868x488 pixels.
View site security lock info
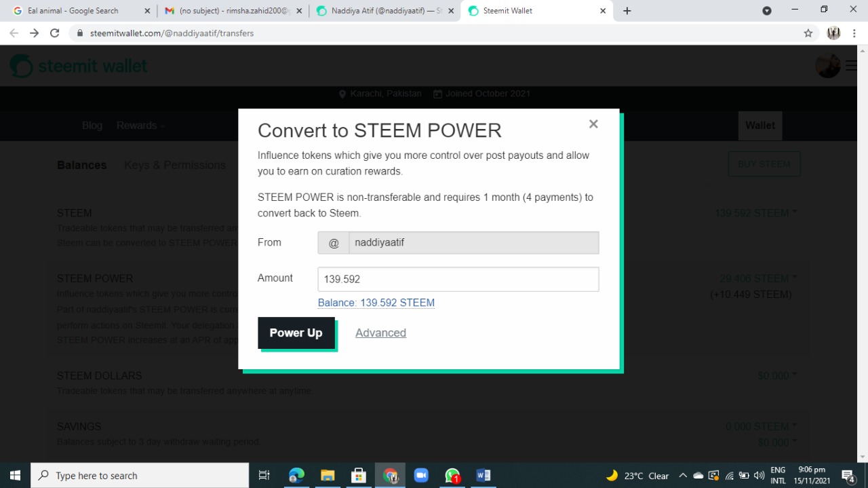pyautogui.click(x=80, y=33)
